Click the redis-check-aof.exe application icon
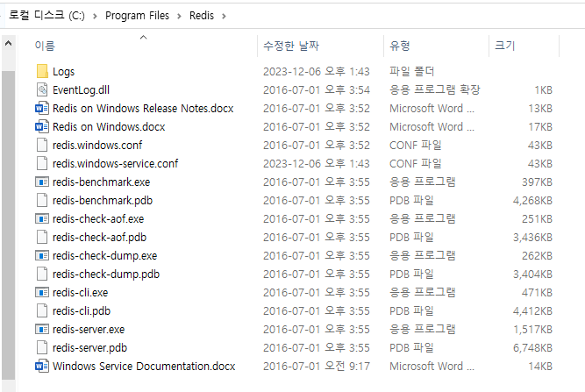This screenshot has height=392, width=585. tap(42, 218)
